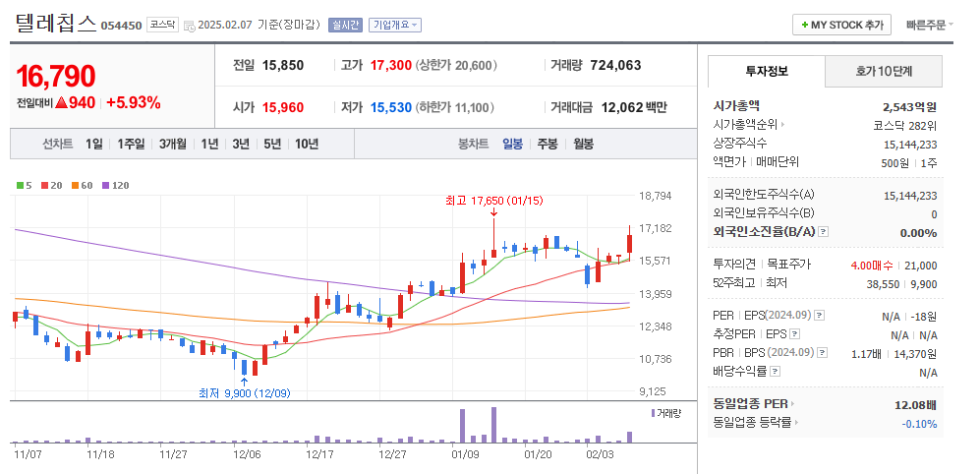
Task: Click the 저가 value 15,530
Action: tap(390, 107)
